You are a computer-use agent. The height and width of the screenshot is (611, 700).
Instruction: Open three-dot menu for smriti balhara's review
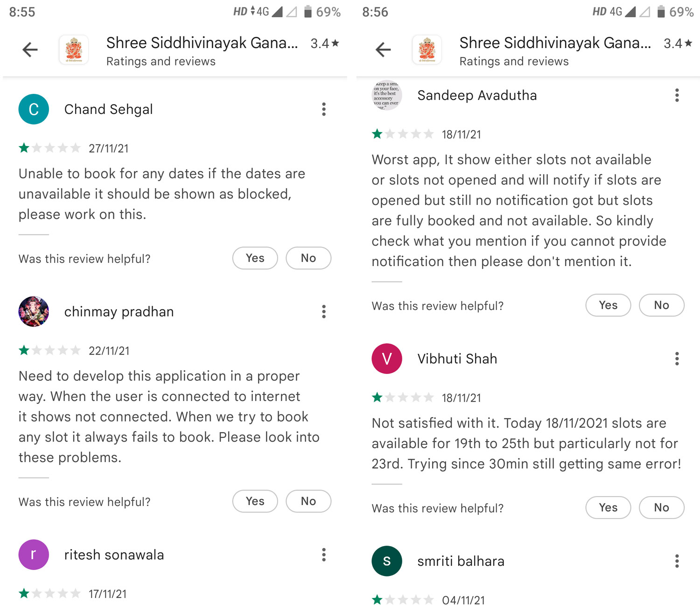tap(677, 561)
